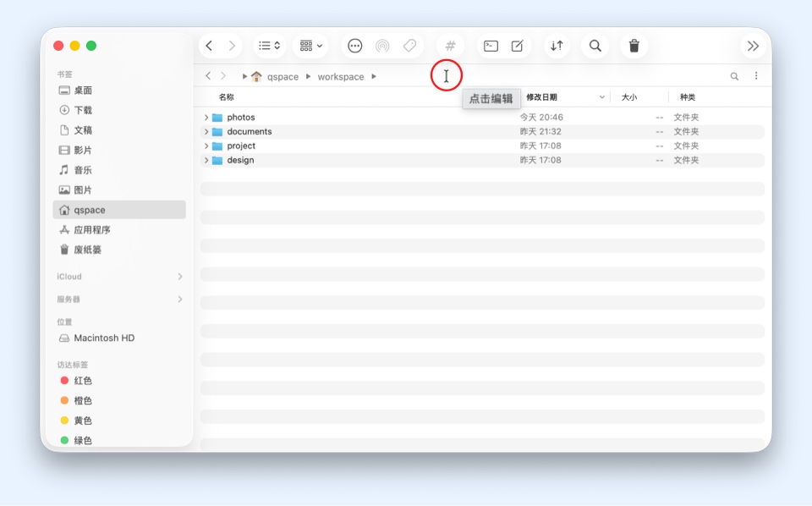Viewport: 812px width, 506px height.
Task: Select 应用程序 in the sidebar
Action: pos(91,230)
